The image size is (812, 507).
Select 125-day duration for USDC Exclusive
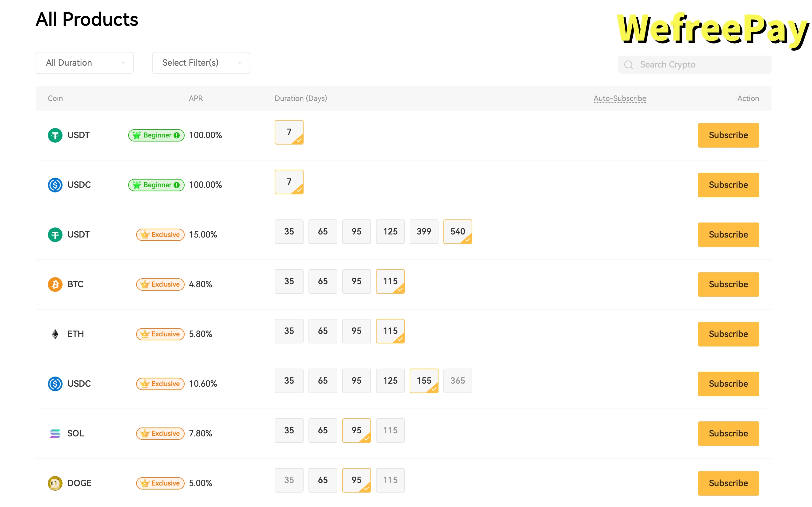click(x=390, y=381)
